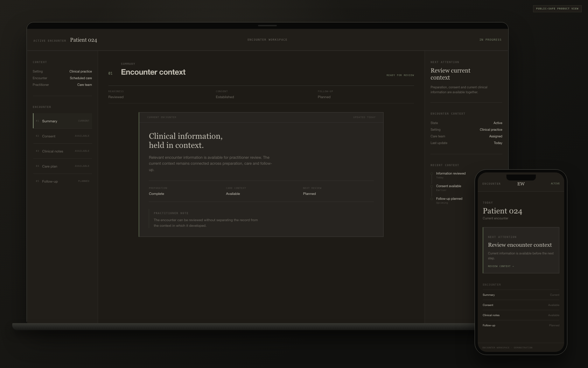Select Follow-up in the laptop sidebar
The image size is (588, 368).
pyautogui.click(x=63, y=181)
